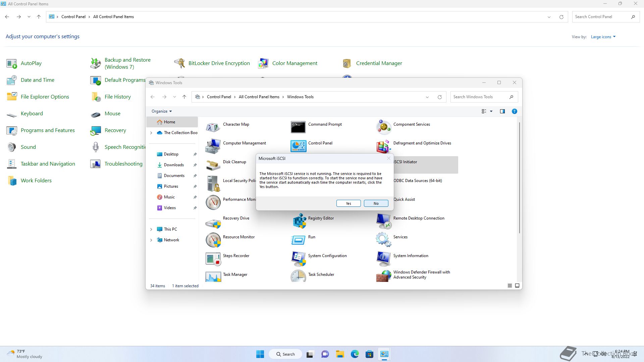Open view layout options dropdown arrow
This screenshot has height=362, width=644.
[x=491, y=111]
